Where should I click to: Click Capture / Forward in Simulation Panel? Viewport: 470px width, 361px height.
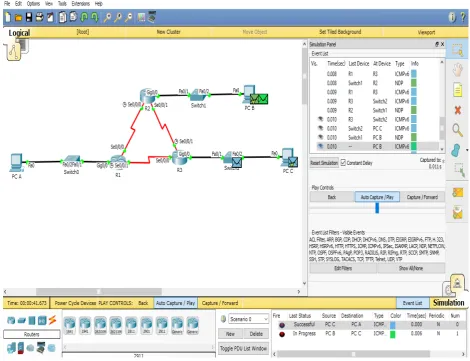click(422, 197)
